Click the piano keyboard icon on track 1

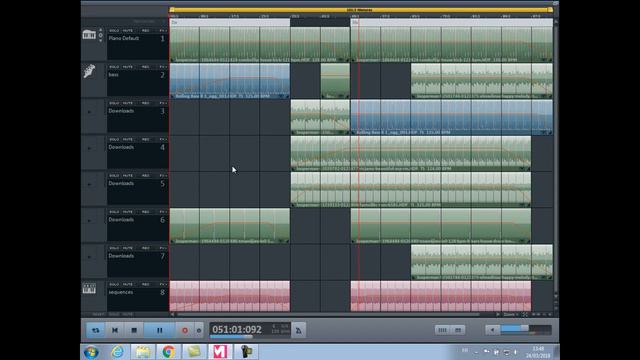coord(89,35)
